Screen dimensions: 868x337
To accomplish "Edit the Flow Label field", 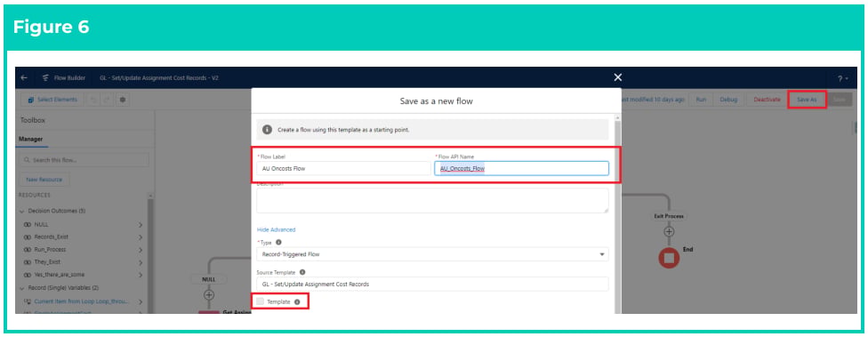I will (343, 169).
